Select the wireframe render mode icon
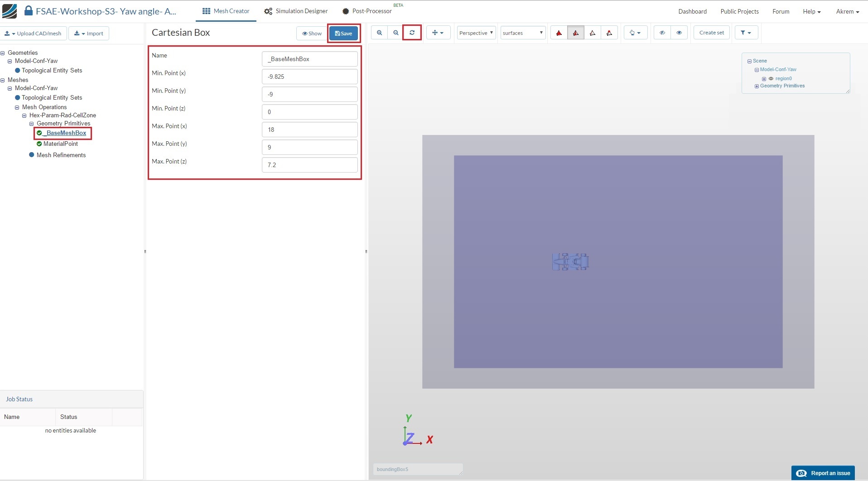Screen dimensions: 868x481 [x=592, y=33]
